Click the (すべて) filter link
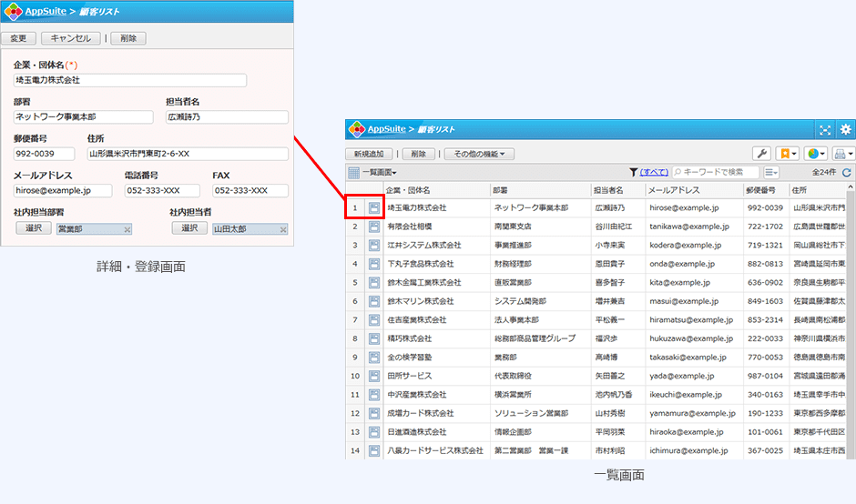This screenshot has width=856, height=504. (654, 172)
